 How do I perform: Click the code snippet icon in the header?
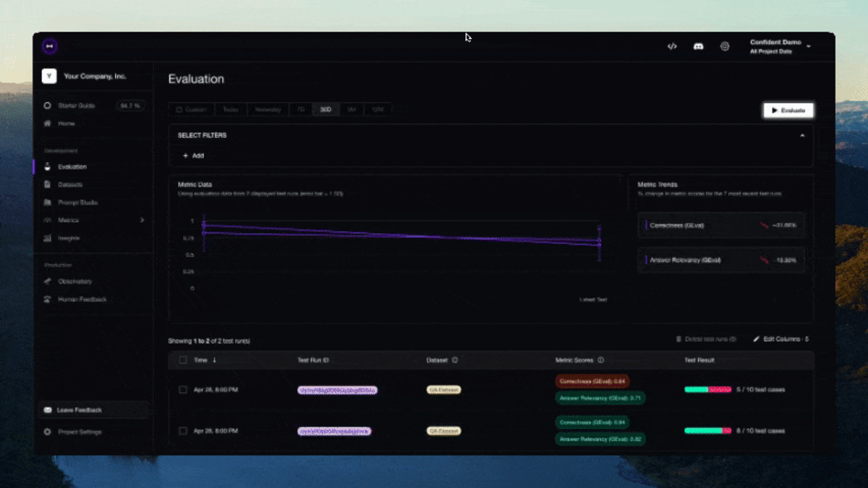(671, 46)
